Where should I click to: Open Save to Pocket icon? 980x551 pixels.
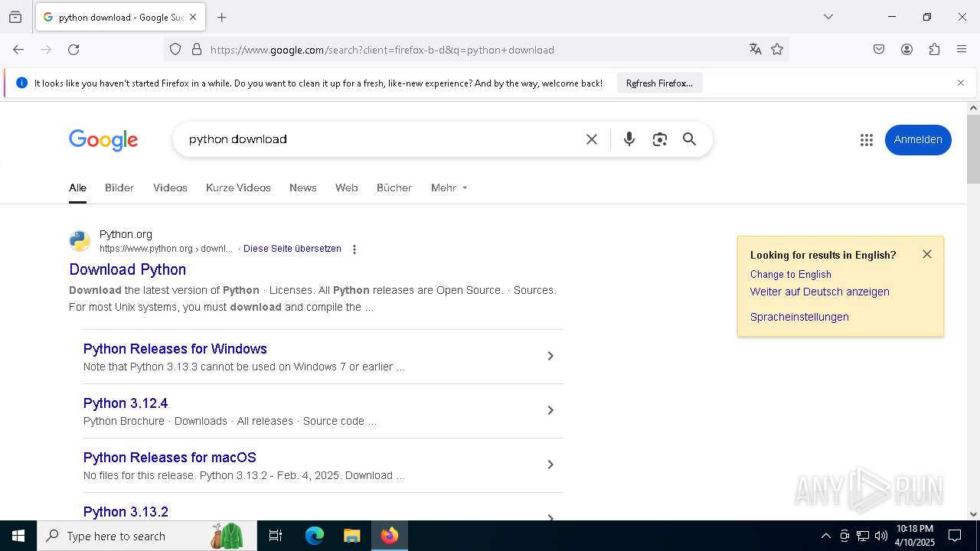(x=879, y=50)
